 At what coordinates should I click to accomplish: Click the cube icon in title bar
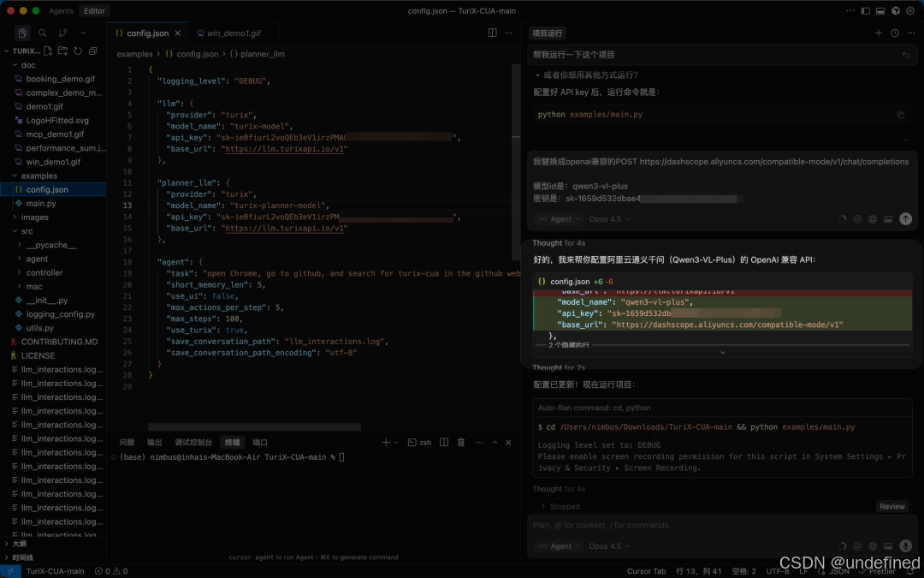click(x=895, y=10)
